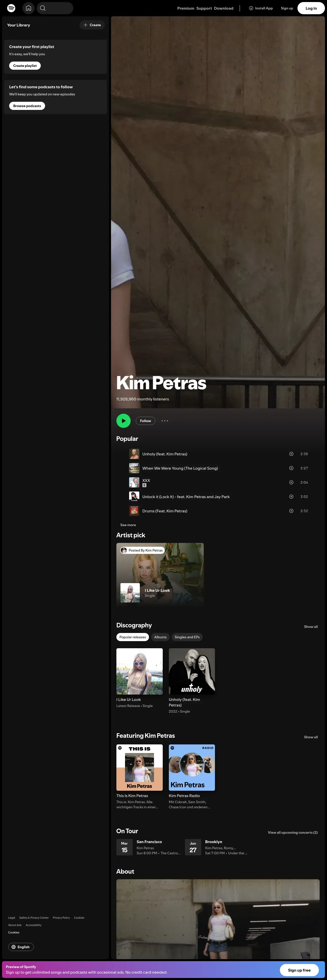Open This Is Kim Petras playlist cover

coord(139,767)
